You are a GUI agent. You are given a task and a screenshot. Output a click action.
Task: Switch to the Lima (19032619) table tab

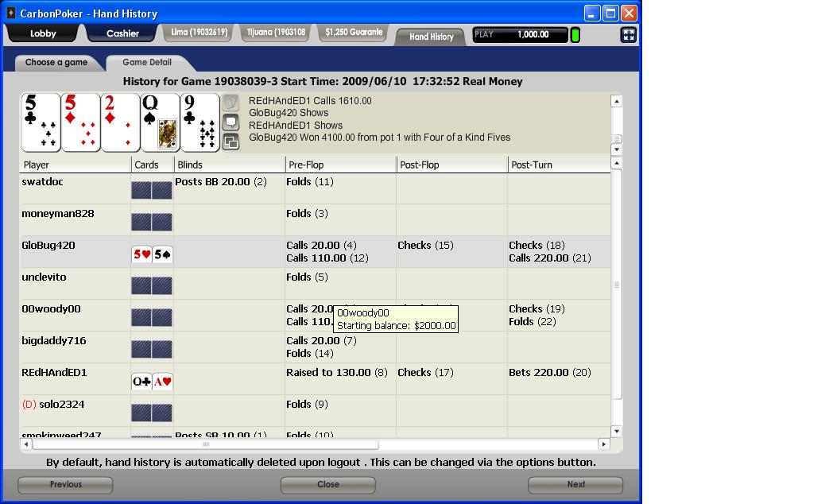[x=200, y=33]
